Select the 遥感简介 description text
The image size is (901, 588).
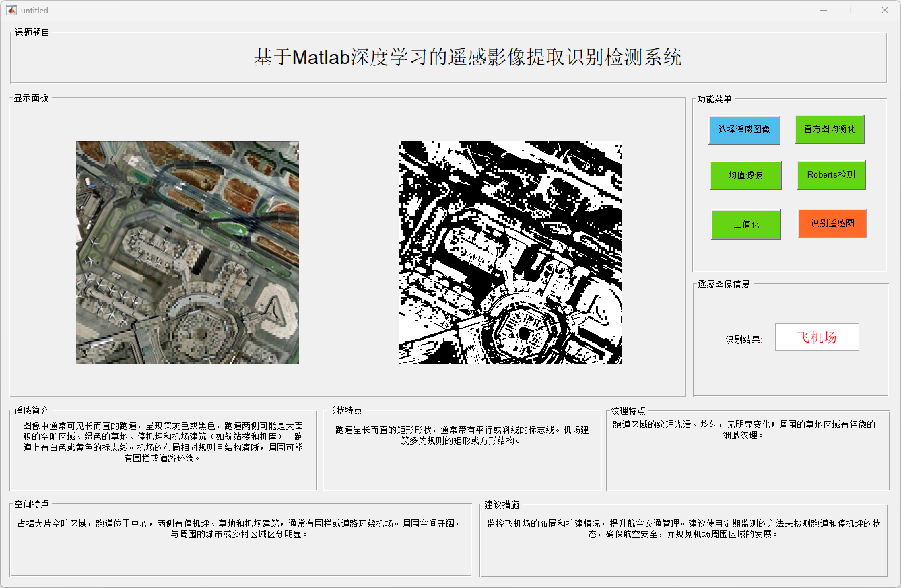tap(163, 442)
